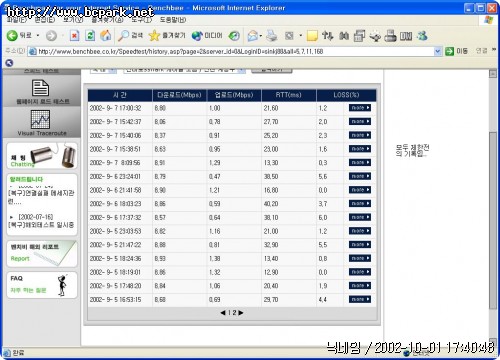
Task: Open the File (파일) menu
Action: click(16, 20)
